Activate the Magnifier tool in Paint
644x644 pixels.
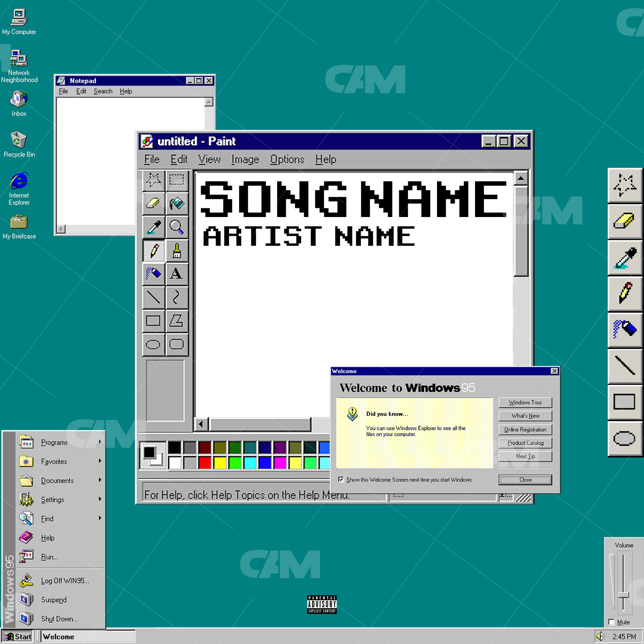[176, 227]
